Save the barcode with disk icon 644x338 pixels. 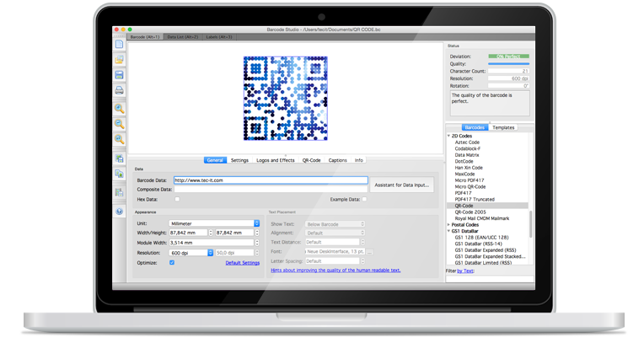pyautogui.click(x=119, y=75)
